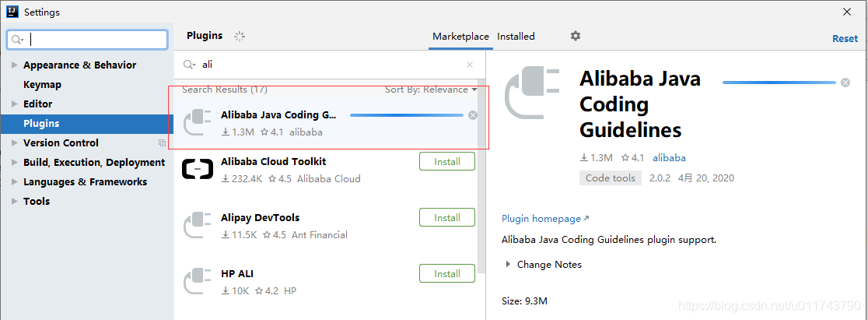The image size is (868, 320).
Task: Select Plugins in the settings tree
Action: click(87, 124)
